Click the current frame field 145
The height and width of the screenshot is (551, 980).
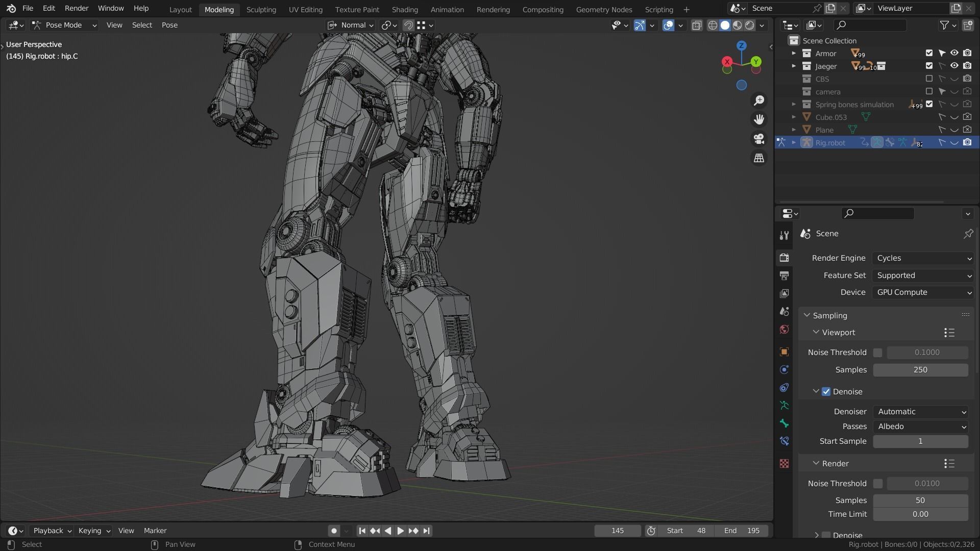(x=617, y=531)
